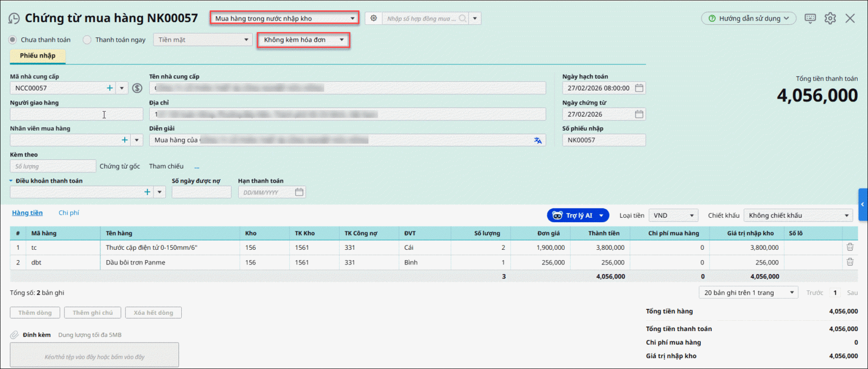Click the Thêm dòng button

click(35, 313)
